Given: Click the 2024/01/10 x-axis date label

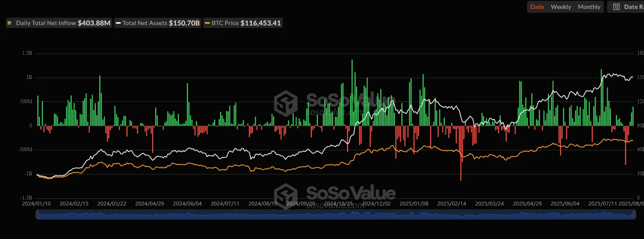Looking at the screenshot, I should click(x=37, y=203).
